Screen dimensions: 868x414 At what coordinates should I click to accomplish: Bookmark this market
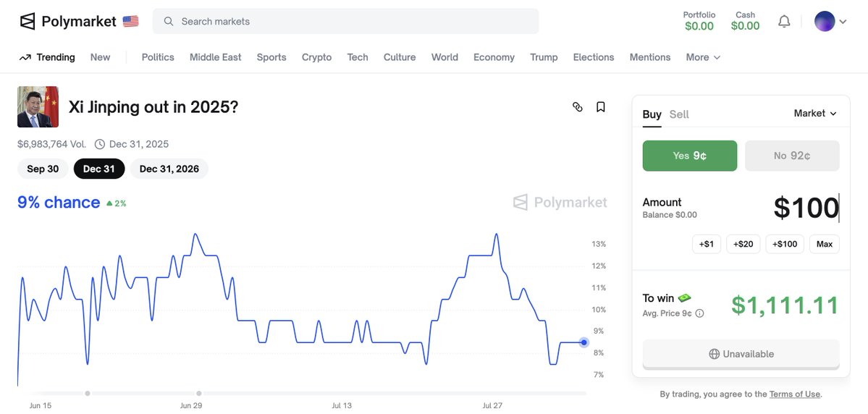601,107
